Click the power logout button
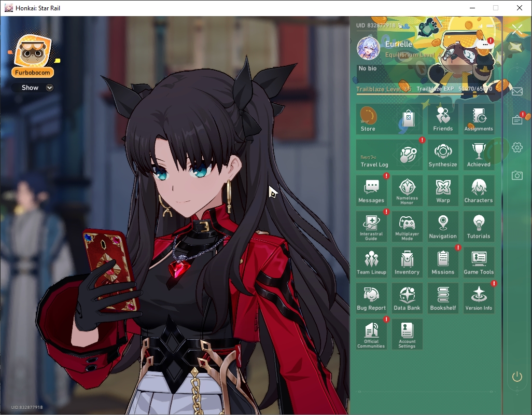The image size is (532, 415). [x=517, y=377]
